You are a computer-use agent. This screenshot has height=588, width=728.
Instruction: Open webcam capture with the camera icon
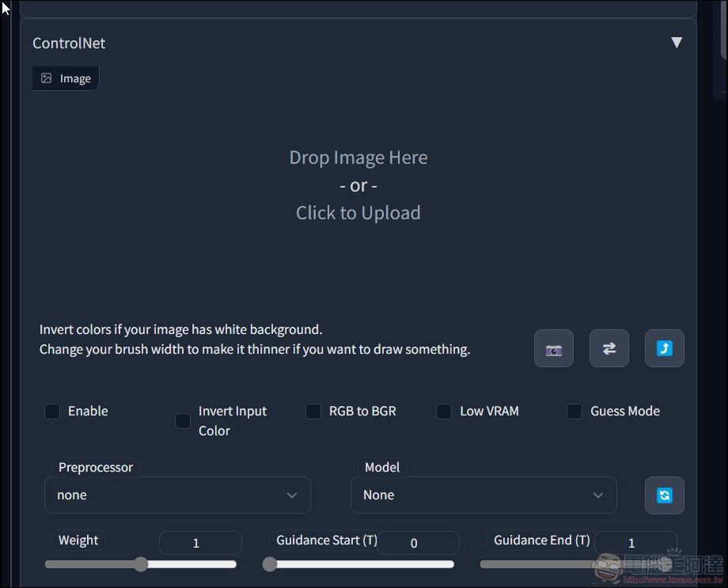point(553,348)
